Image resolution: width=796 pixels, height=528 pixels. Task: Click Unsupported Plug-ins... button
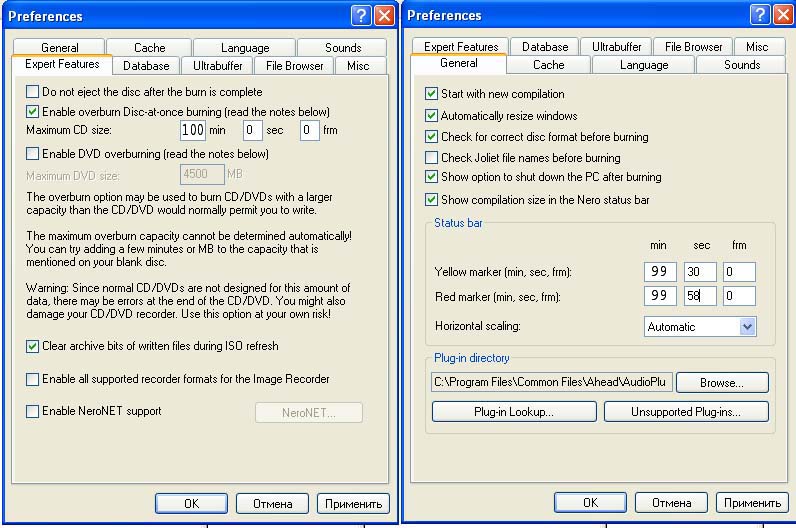tap(685, 412)
